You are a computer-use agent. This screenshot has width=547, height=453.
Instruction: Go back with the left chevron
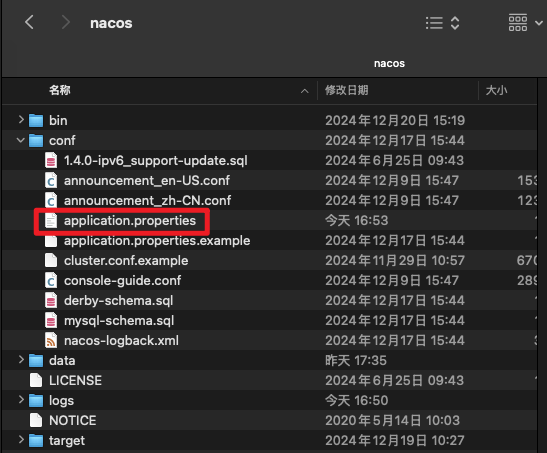tap(29, 23)
